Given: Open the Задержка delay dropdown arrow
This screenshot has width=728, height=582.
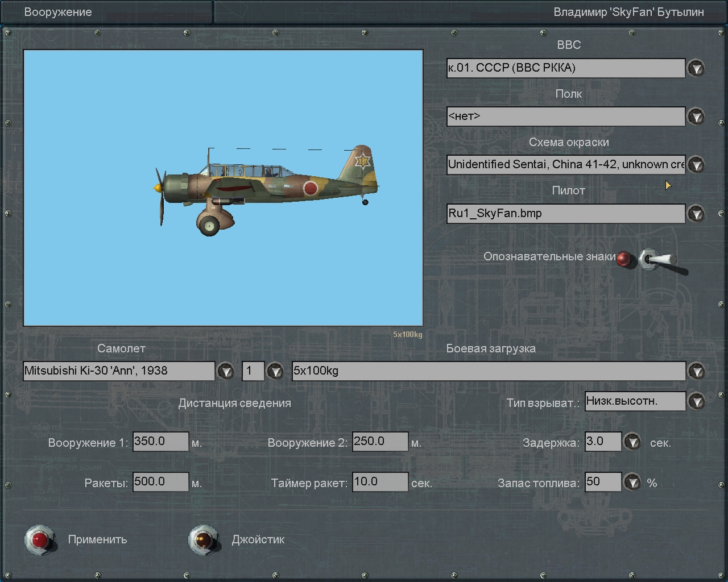Looking at the screenshot, I should click(x=632, y=442).
